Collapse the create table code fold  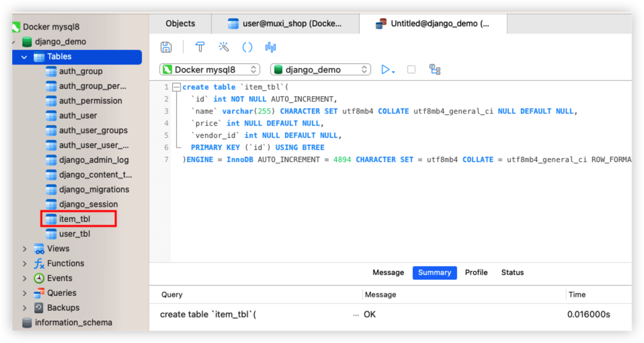pyautogui.click(x=176, y=87)
